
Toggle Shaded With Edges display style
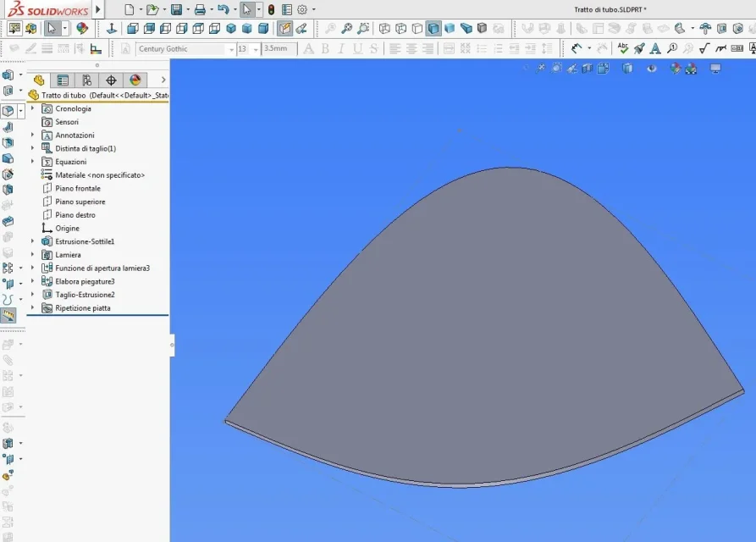[x=433, y=28]
